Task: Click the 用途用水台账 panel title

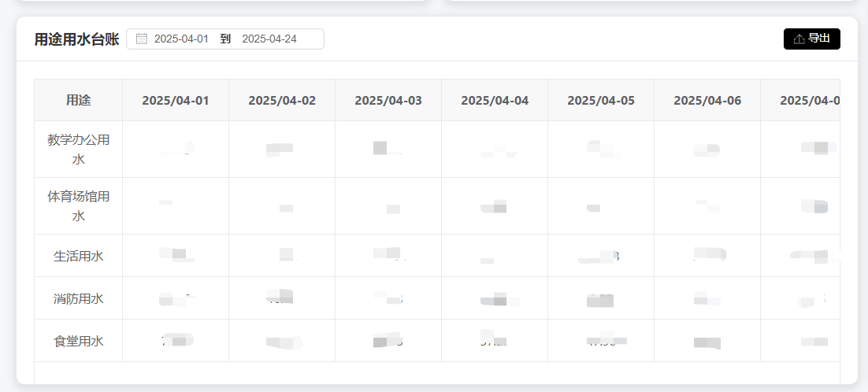Action: 76,39
